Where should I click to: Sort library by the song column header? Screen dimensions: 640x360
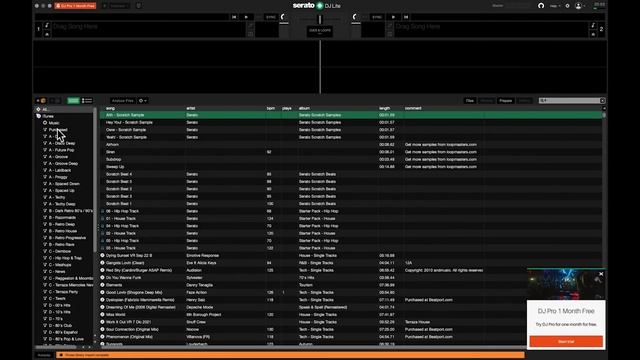[x=110, y=108]
